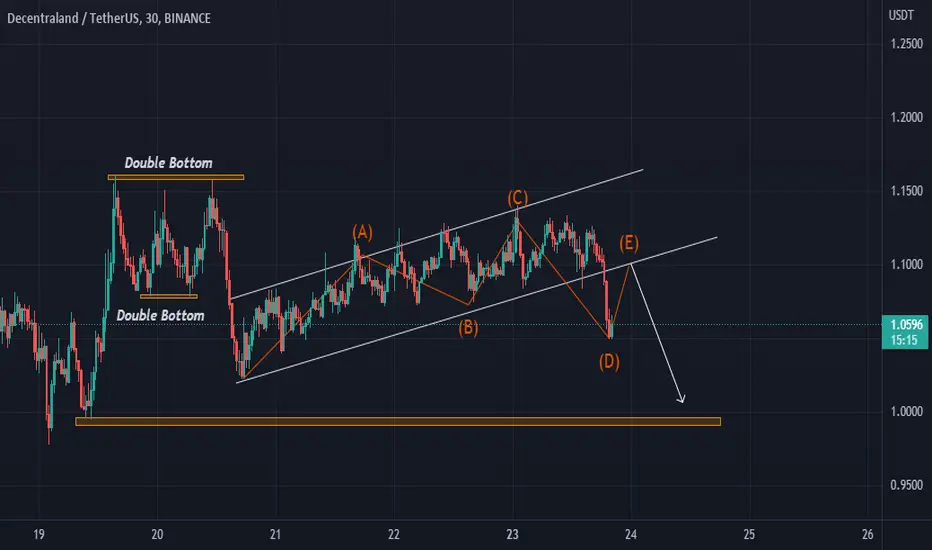Click the countdown timer 15:15
The height and width of the screenshot is (550, 932).
pyautogui.click(x=903, y=340)
